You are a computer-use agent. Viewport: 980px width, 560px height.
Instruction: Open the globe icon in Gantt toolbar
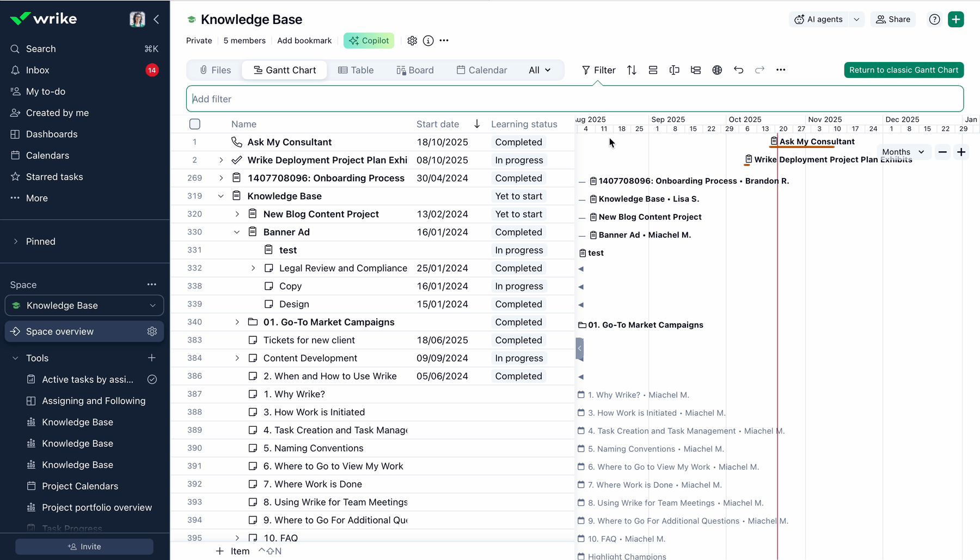click(717, 70)
